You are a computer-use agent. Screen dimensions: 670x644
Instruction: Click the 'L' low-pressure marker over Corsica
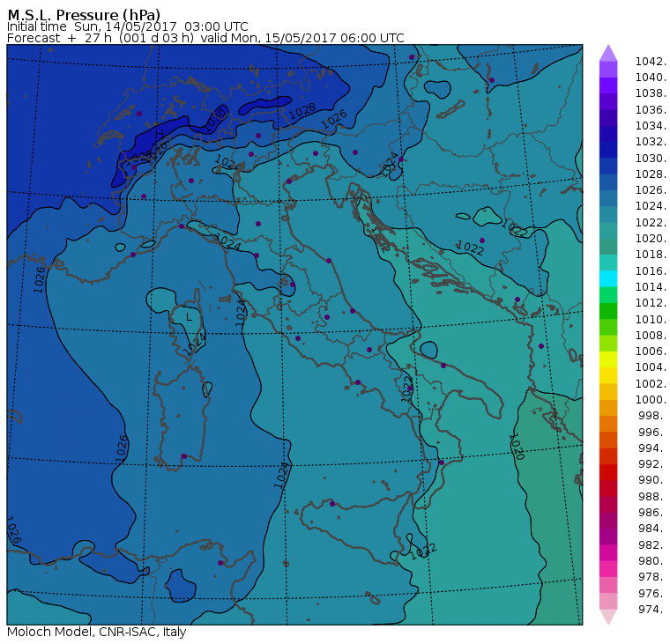[x=189, y=317]
